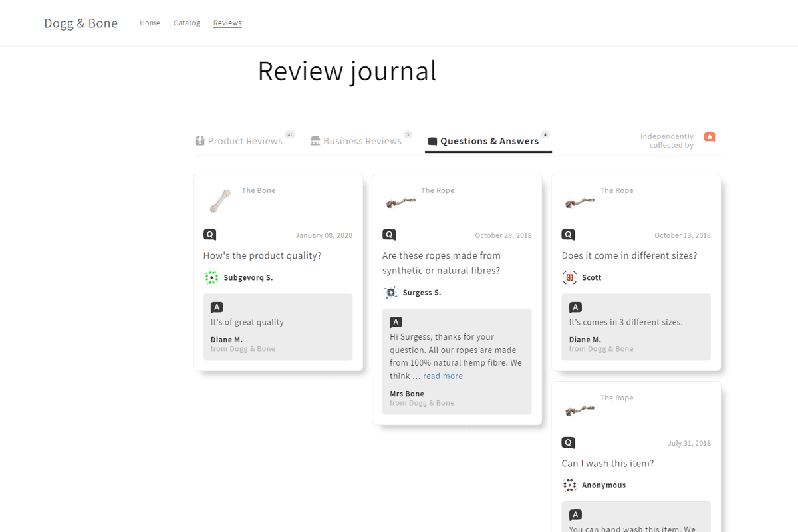Viewport: 798px width, 532px height.
Task: Click the Q icon dated October 28, 2018
Action: 389,235
